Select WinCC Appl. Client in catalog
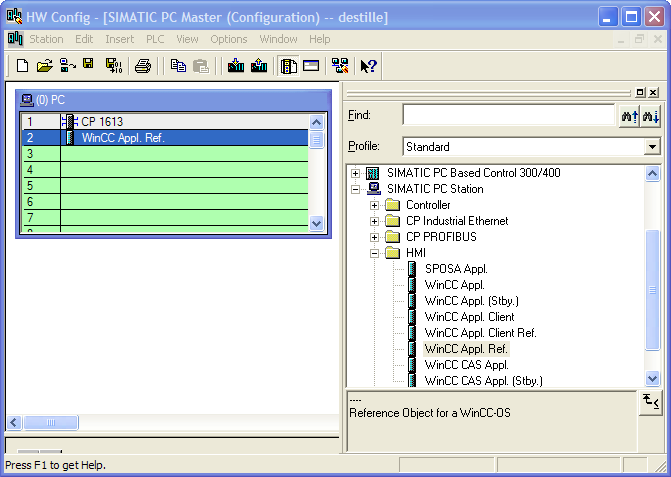The height and width of the screenshot is (477, 671). point(469,317)
